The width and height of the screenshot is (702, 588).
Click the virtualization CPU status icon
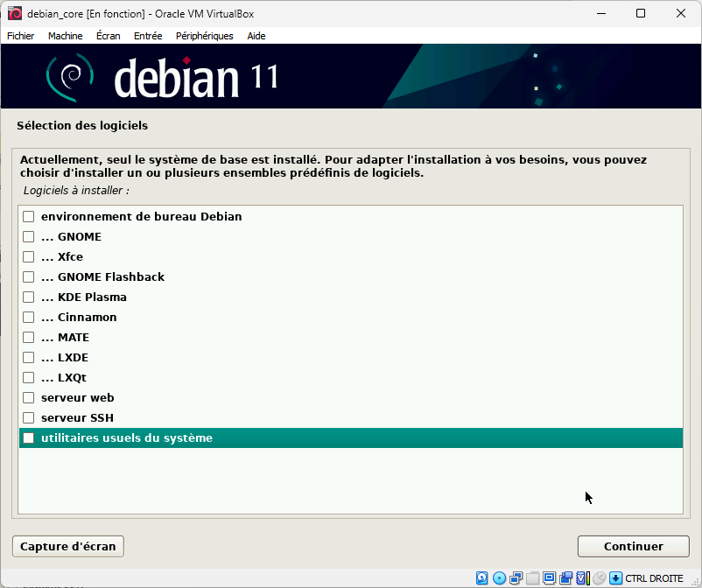point(582,578)
